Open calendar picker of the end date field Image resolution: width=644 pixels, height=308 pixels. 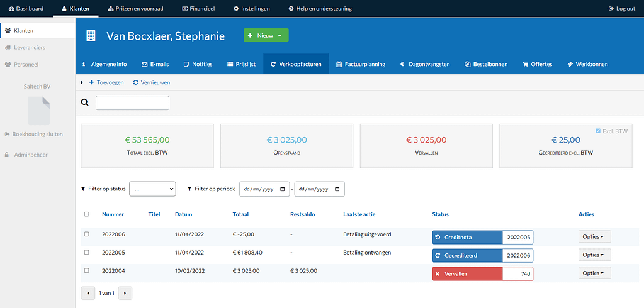(337, 189)
